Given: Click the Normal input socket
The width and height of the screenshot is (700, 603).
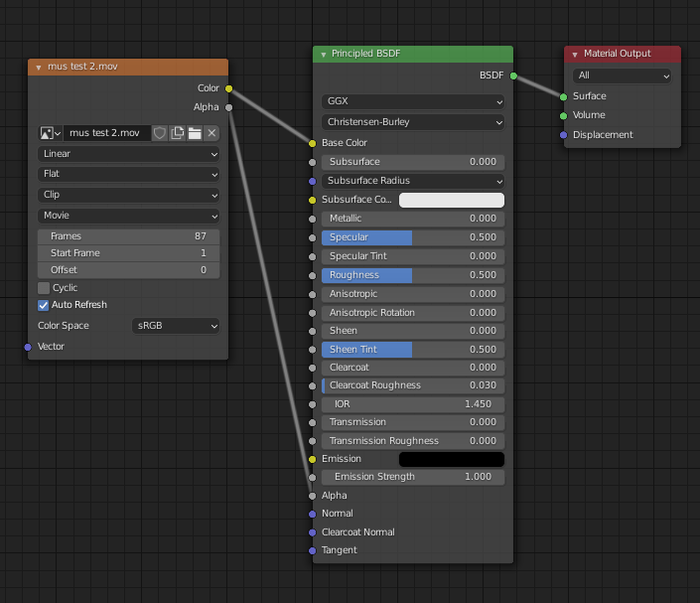Looking at the screenshot, I should click(313, 515).
